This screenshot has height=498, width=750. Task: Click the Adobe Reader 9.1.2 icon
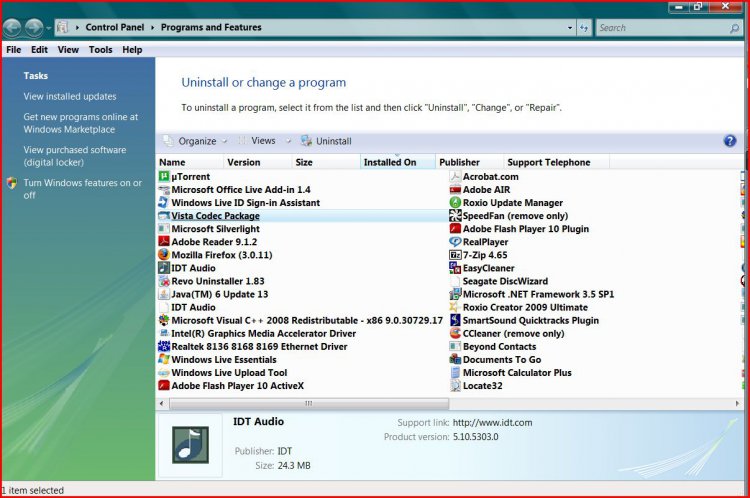[164, 242]
